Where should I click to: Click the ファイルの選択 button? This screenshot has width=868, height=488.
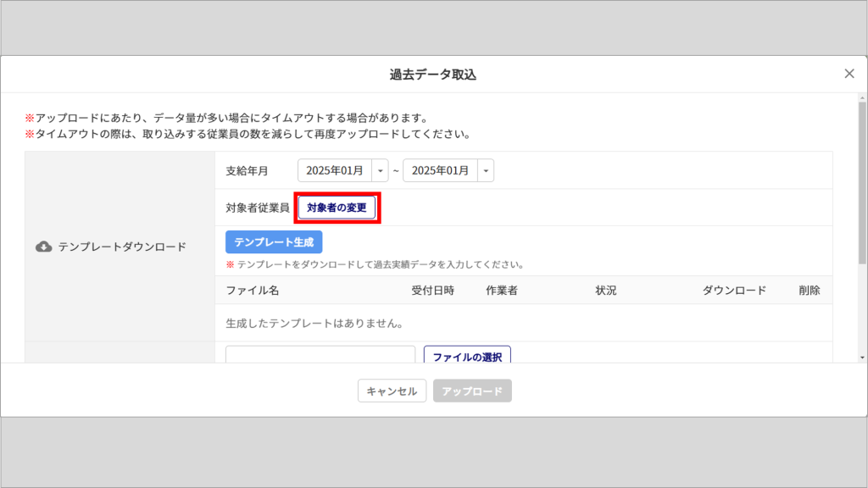[x=467, y=355]
